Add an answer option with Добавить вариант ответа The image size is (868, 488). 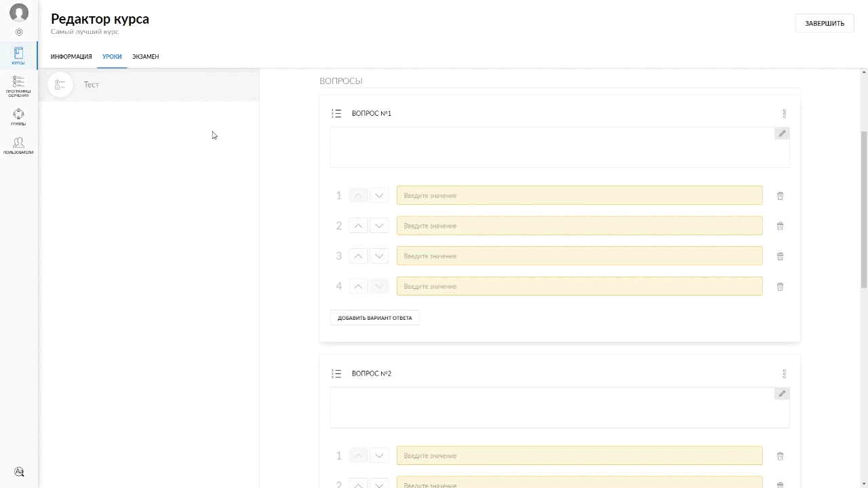(375, 318)
